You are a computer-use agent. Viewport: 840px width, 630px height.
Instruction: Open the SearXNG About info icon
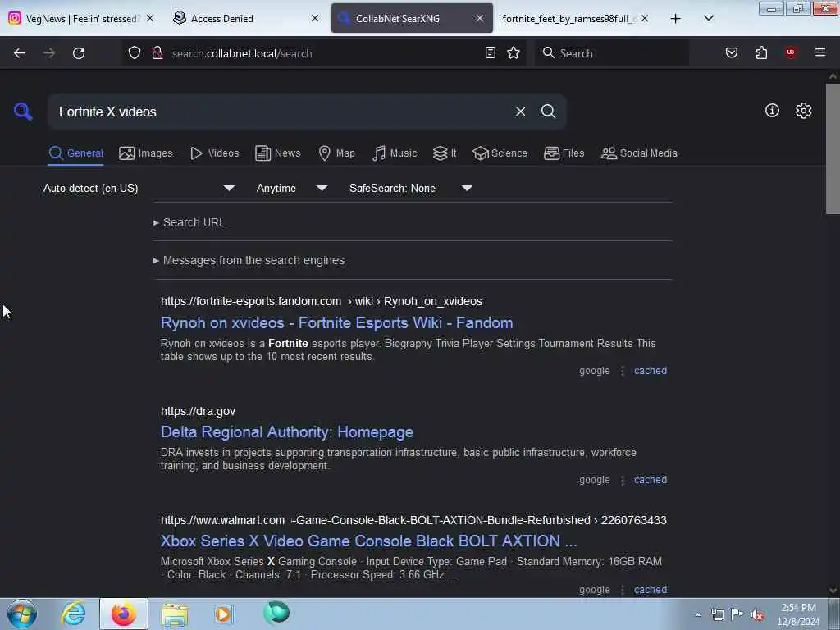(x=772, y=111)
